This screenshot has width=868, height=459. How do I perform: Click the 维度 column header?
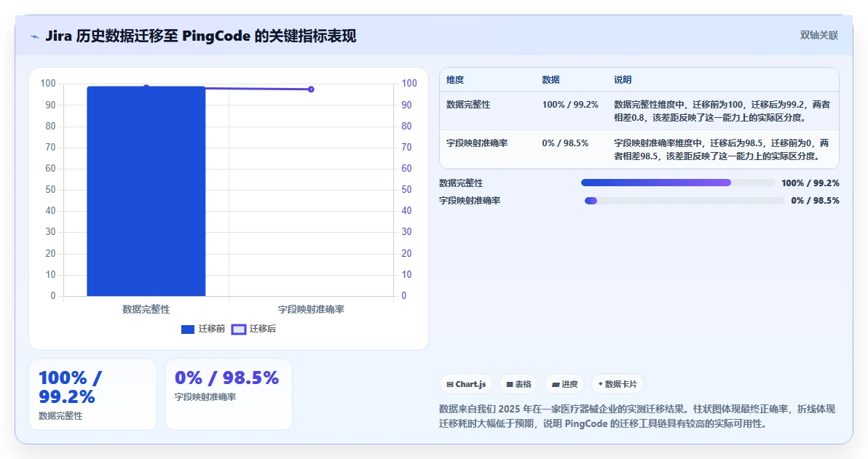[455, 79]
